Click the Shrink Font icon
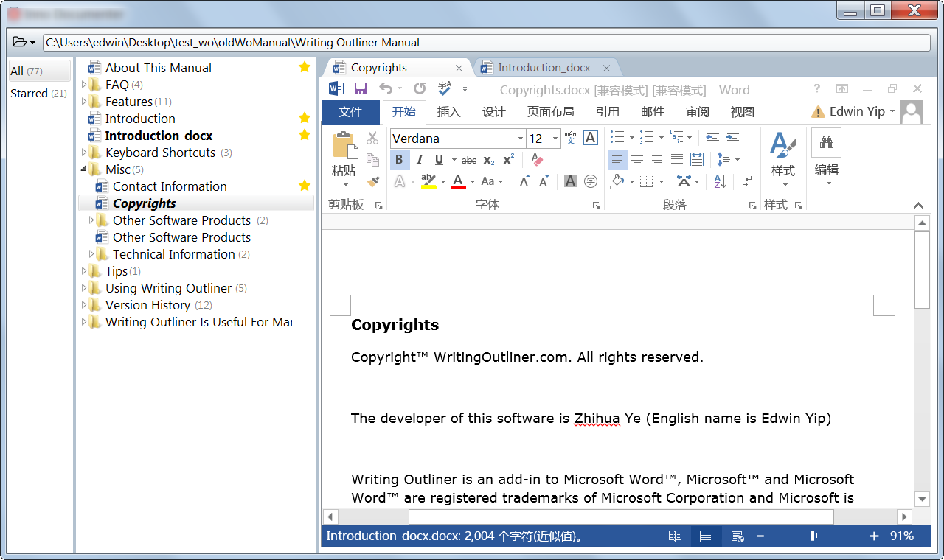Screen dimensions: 944x560 [544, 181]
